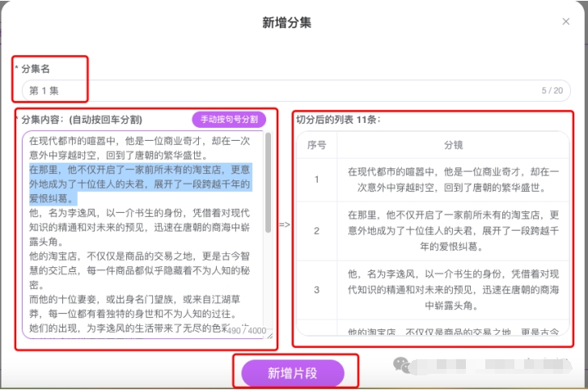Click the 分镜 column header

tap(453, 145)
